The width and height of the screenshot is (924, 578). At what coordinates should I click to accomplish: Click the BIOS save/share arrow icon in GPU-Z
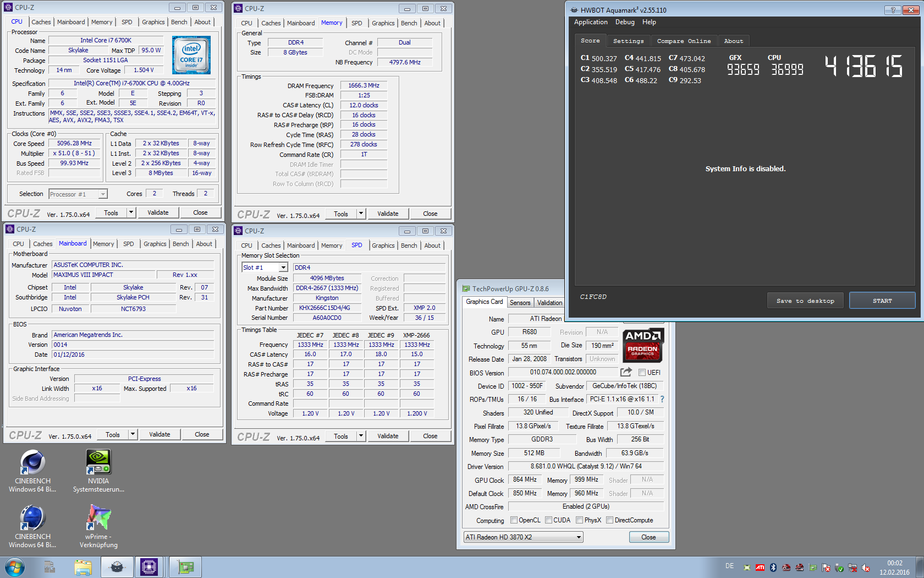click(x=626, y=372)
